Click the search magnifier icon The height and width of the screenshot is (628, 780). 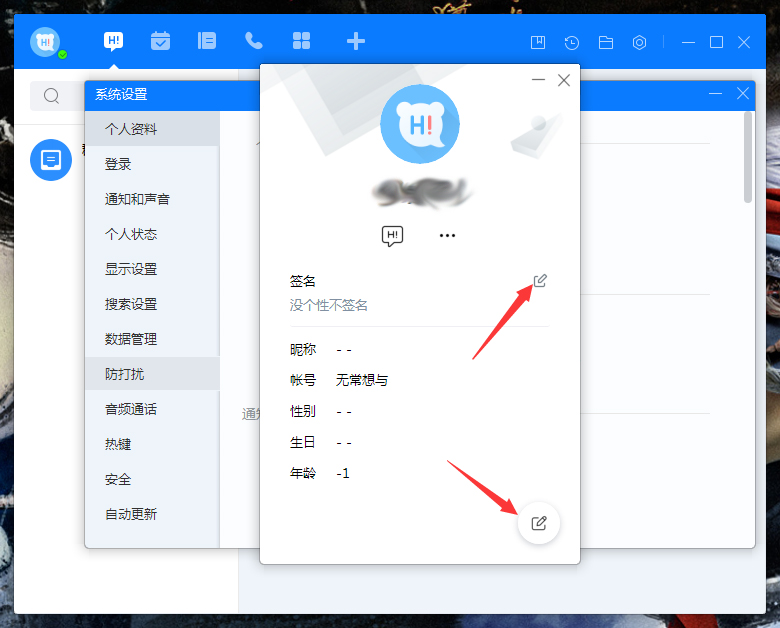(51, 96)
